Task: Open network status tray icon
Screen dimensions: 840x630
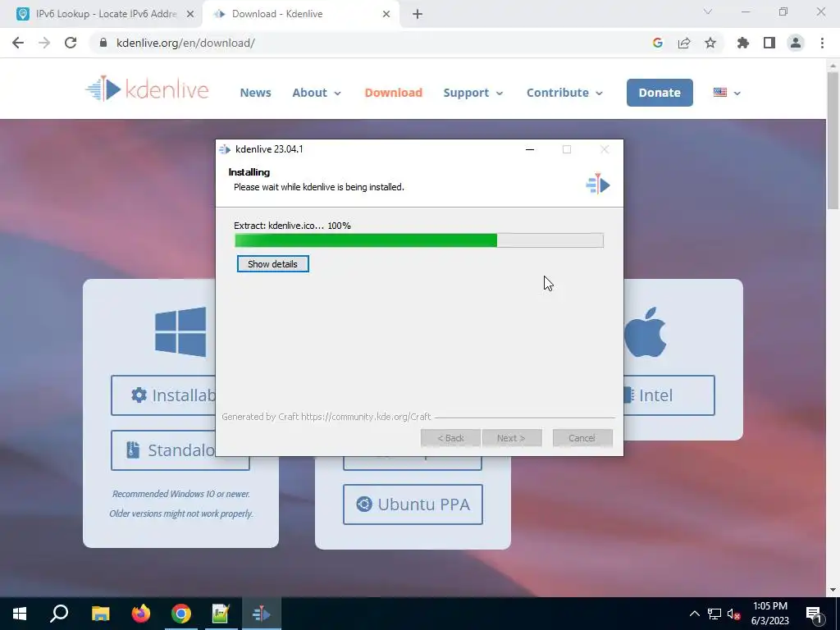Action: [x=714, y=614]
